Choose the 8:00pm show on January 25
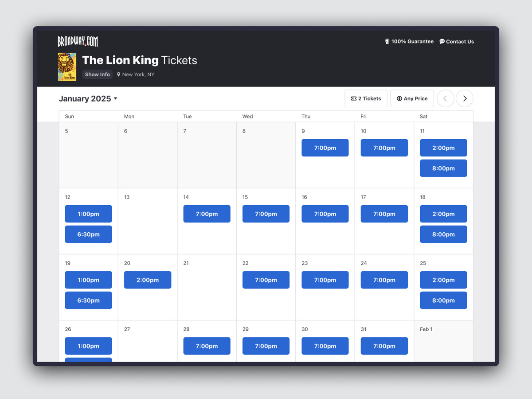This screenshot has width=532, height=399. (443, 300)
